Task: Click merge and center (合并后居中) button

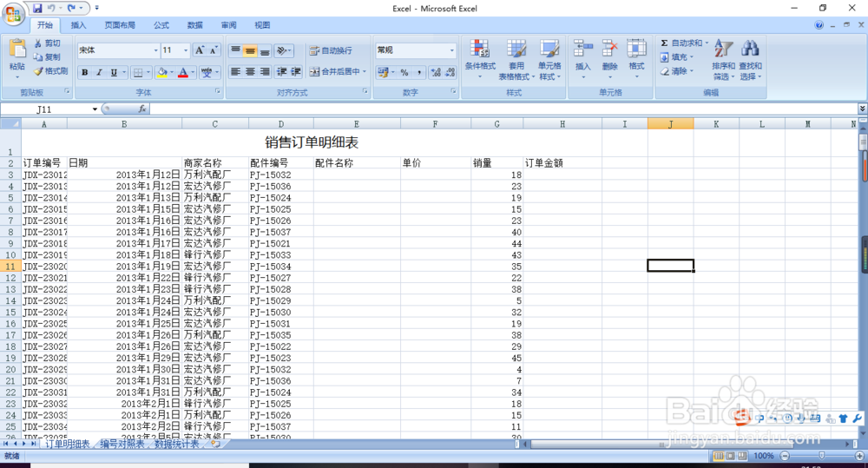Action: (335, 71)
